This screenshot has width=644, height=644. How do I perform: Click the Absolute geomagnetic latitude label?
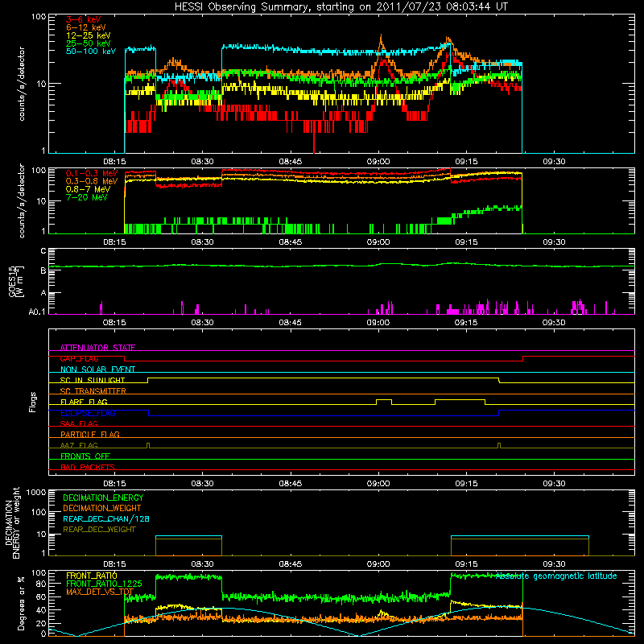556,576
